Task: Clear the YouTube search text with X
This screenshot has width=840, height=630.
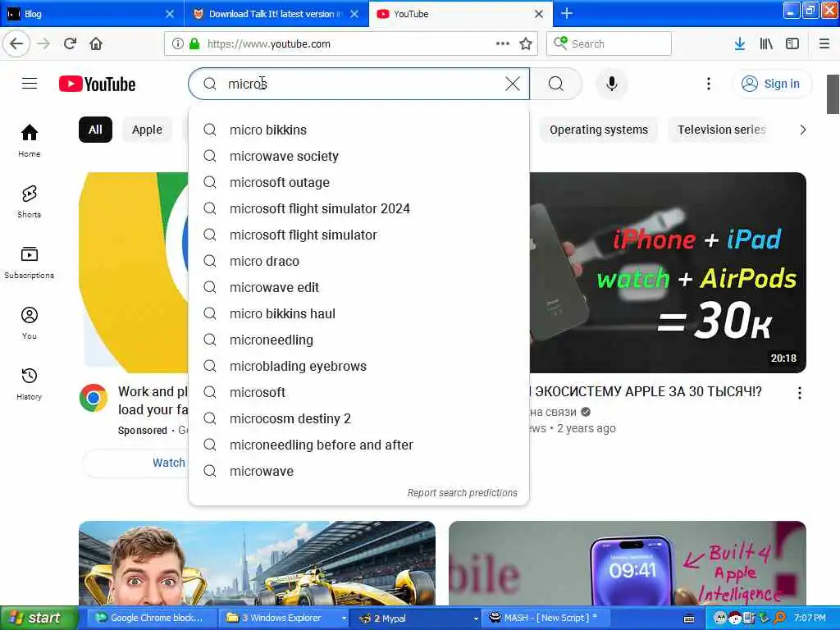Action: click(x=513, y=84)
